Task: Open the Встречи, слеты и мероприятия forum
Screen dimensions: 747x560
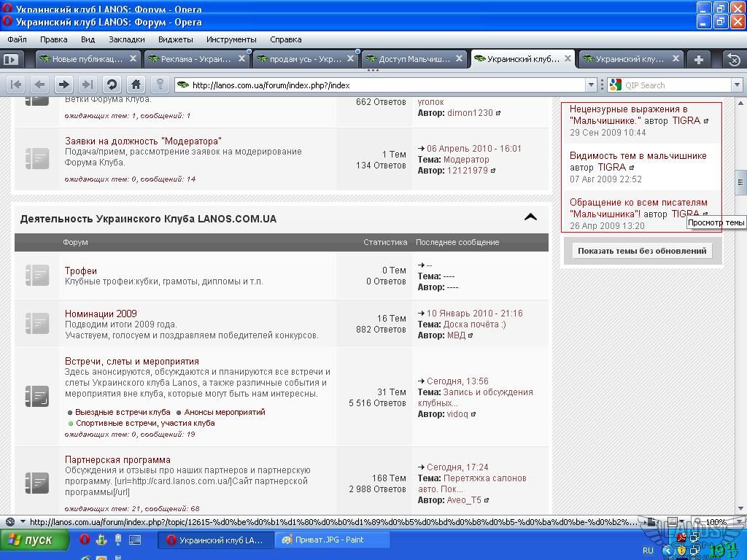Action: (131, 361)
